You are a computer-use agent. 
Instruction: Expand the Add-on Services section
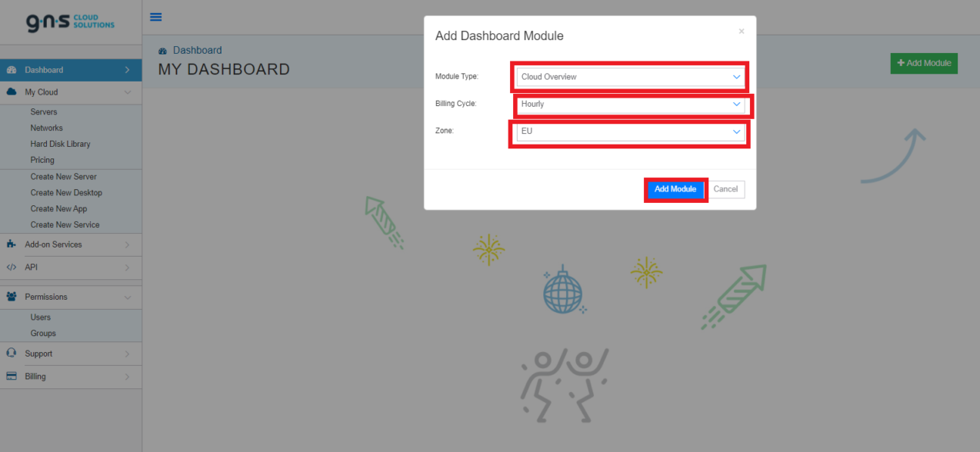point(128,244)
